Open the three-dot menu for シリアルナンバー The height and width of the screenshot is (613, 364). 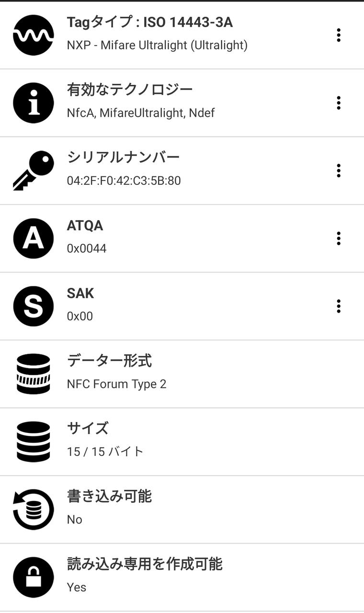[339, 170]
